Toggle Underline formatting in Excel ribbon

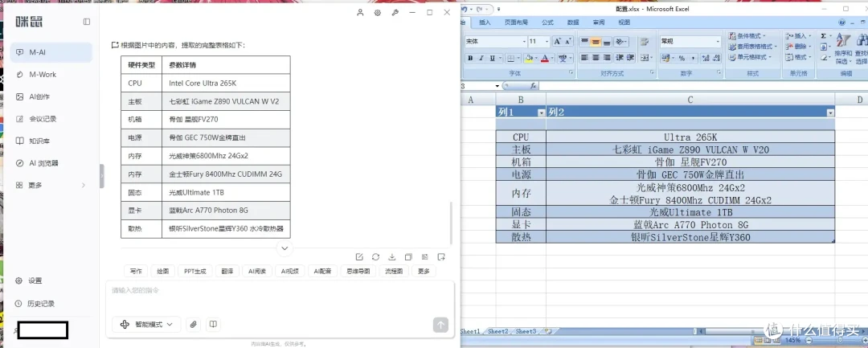(492, 58)
